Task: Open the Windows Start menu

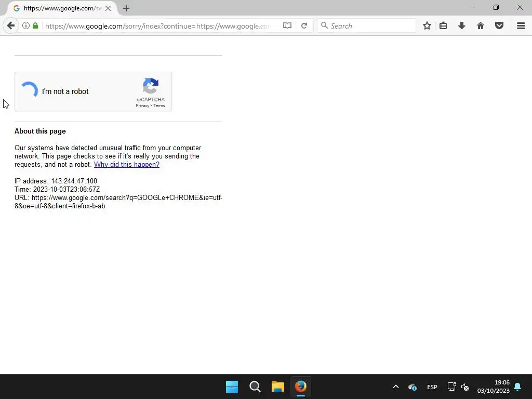Action: [x=232, y=387]
